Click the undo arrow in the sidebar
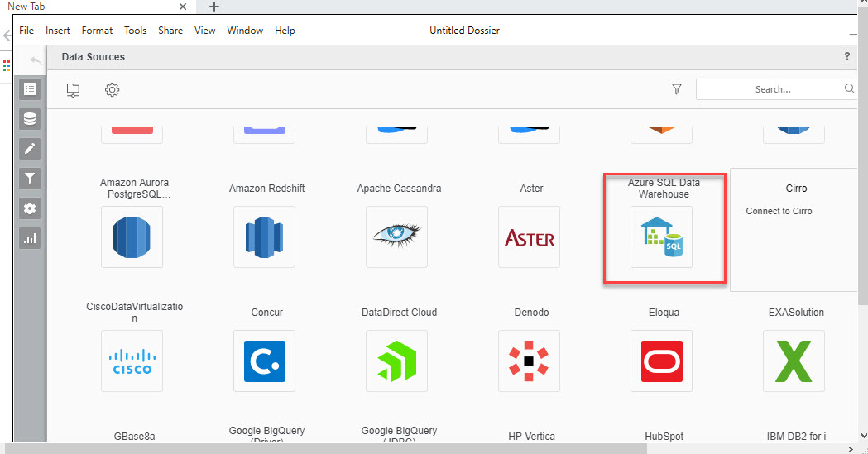The height and width of the screenshot is (454, 868). [x=36, y=60]
